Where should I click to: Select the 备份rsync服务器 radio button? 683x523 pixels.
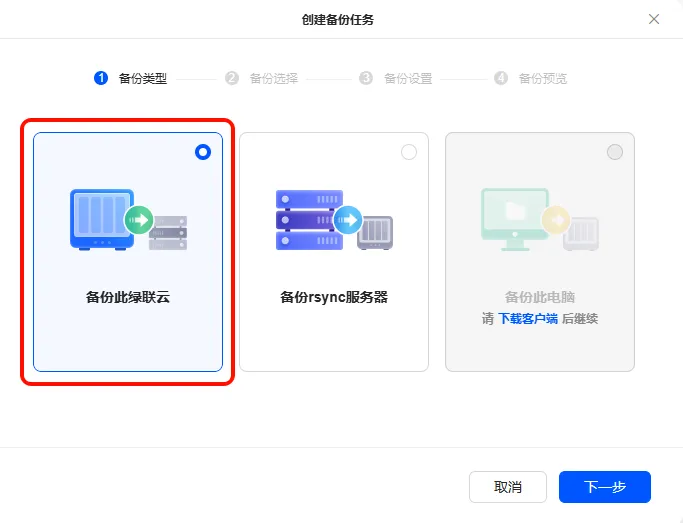409,152
